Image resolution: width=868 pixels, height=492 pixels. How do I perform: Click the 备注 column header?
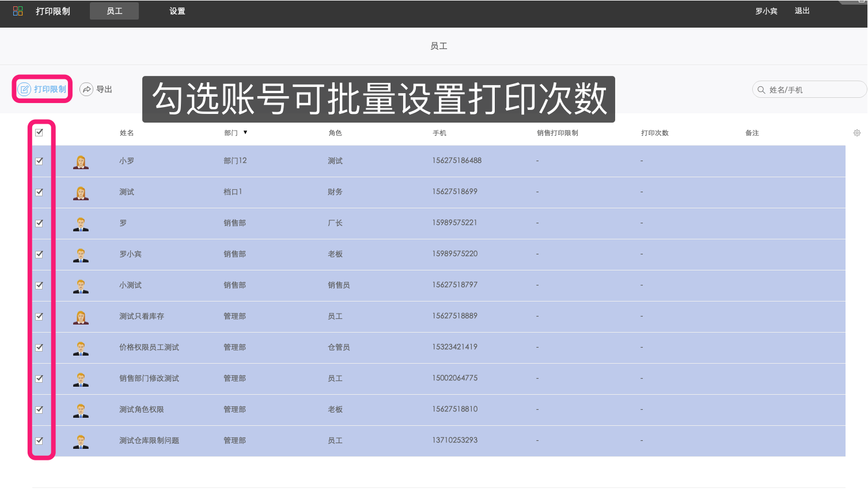[752, 133]
